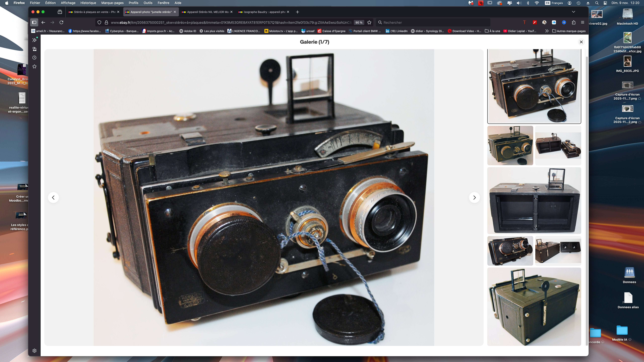Reload the page with refresh icon
This screenshot has height=362, width=644.
(61, 22)
